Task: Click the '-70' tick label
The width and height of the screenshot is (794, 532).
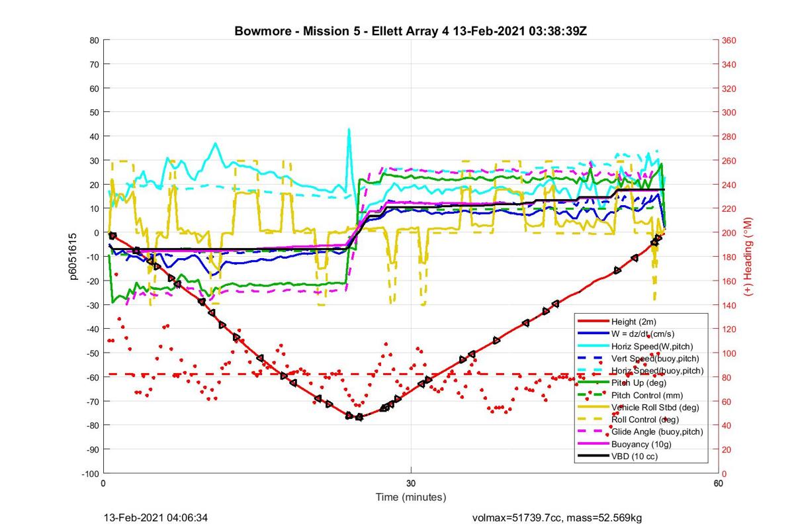Action: coord(93,402)
